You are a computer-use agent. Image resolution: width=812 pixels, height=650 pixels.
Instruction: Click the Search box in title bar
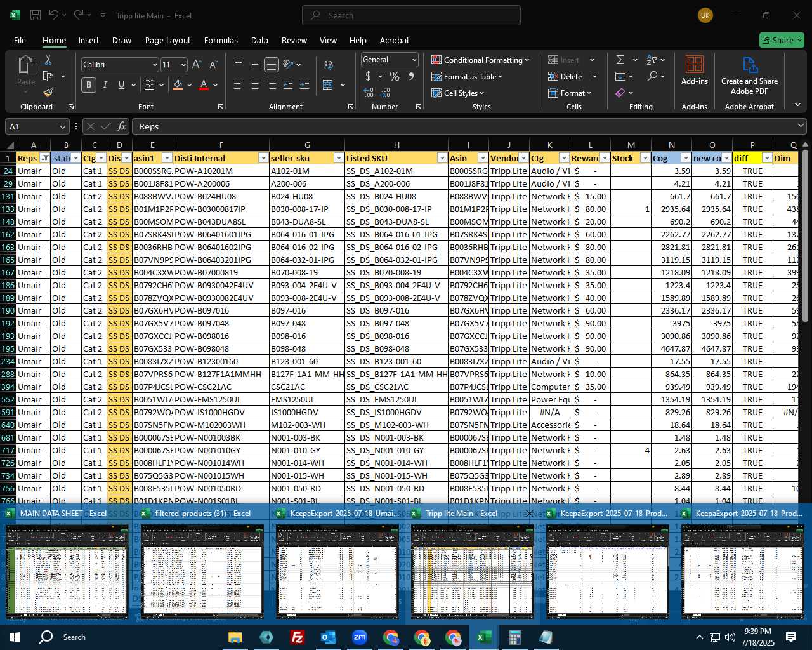point(411,15)
